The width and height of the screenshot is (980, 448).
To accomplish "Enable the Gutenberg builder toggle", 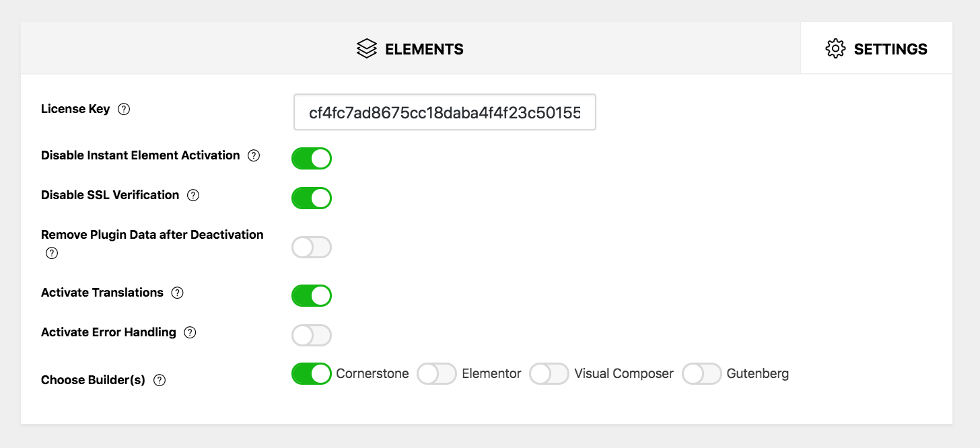I will [x=702, y=373].
